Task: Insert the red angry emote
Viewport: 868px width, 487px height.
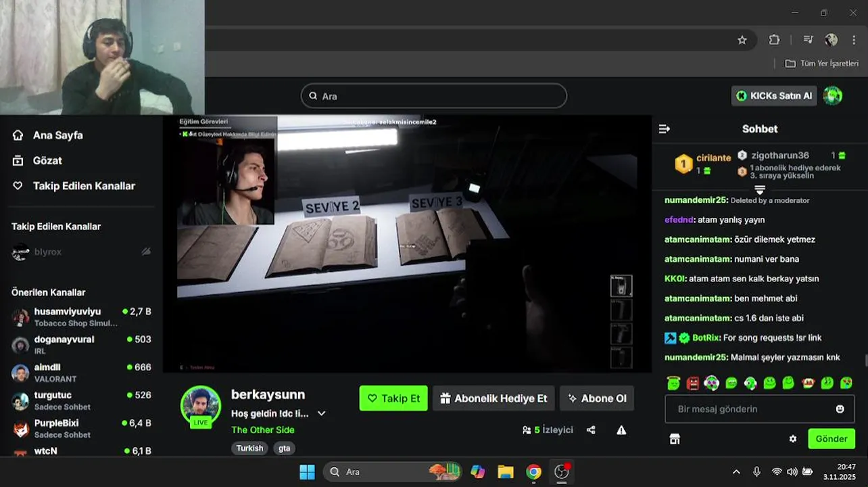Action: [x=693, y=383]
